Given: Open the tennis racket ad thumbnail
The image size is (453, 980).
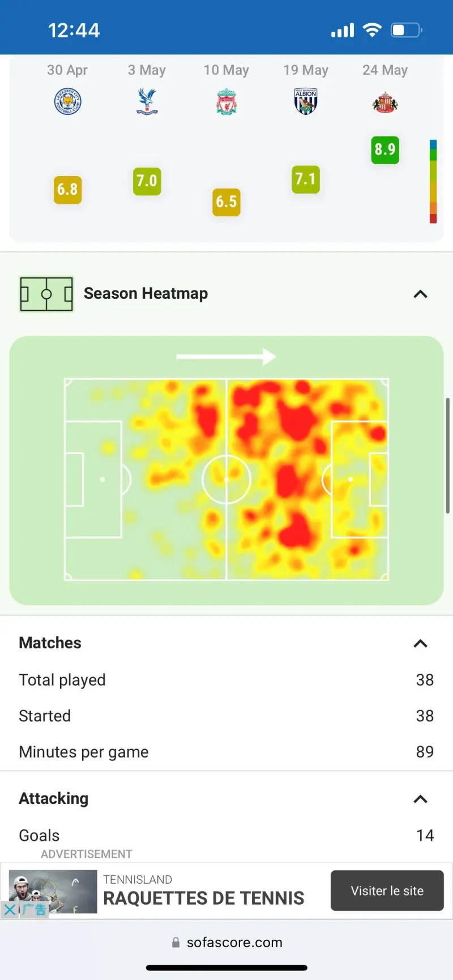Looking at the screenshot, I should pyautogui.click(x=53, y=892).
